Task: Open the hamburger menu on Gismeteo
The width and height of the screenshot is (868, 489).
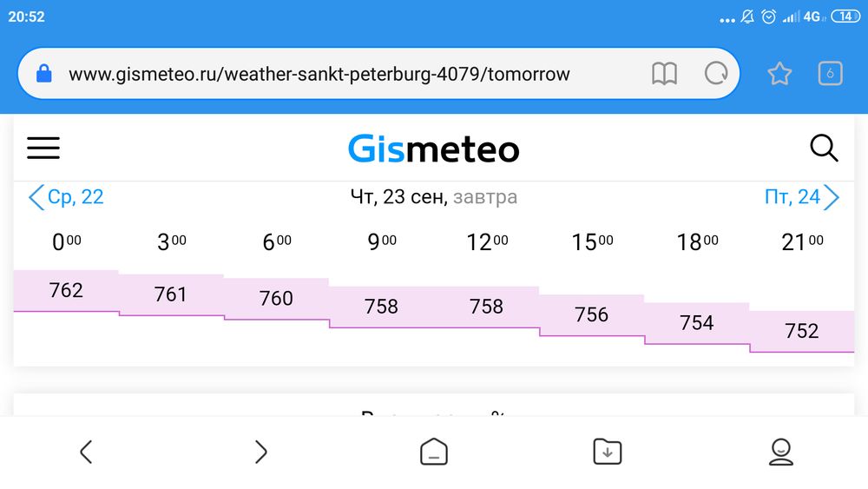Action: tap(43, 148)
